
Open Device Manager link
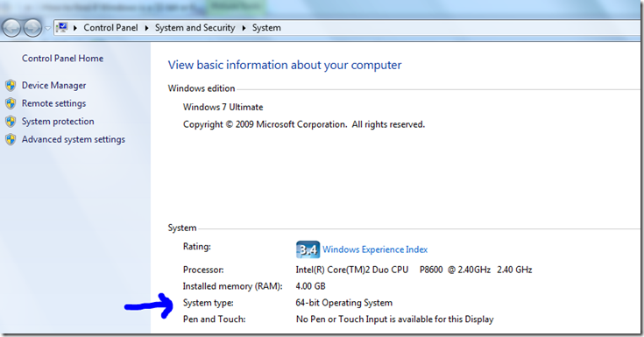(53, 86)
